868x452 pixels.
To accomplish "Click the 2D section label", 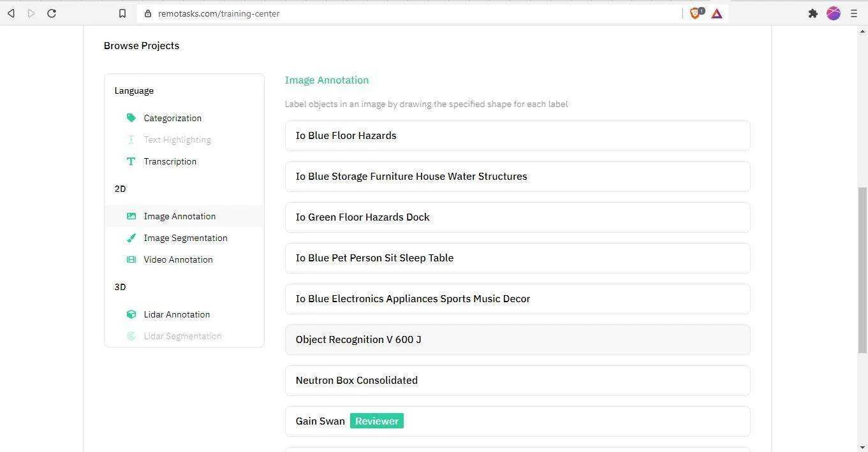I will (120, 189).
